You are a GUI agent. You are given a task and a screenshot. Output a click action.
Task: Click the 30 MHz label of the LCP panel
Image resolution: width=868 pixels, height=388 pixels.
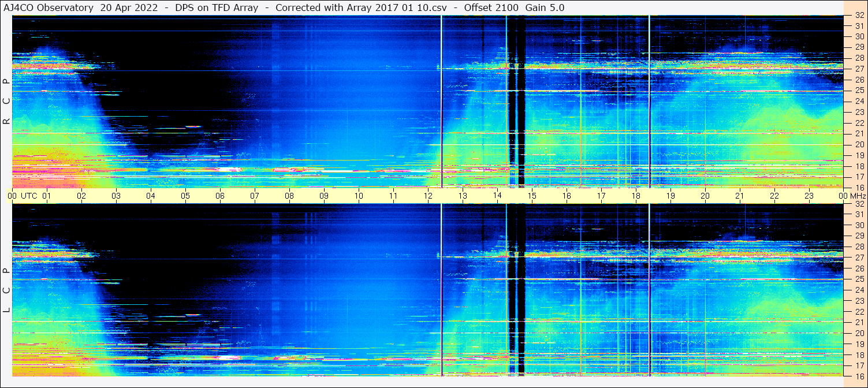point(859,225)
